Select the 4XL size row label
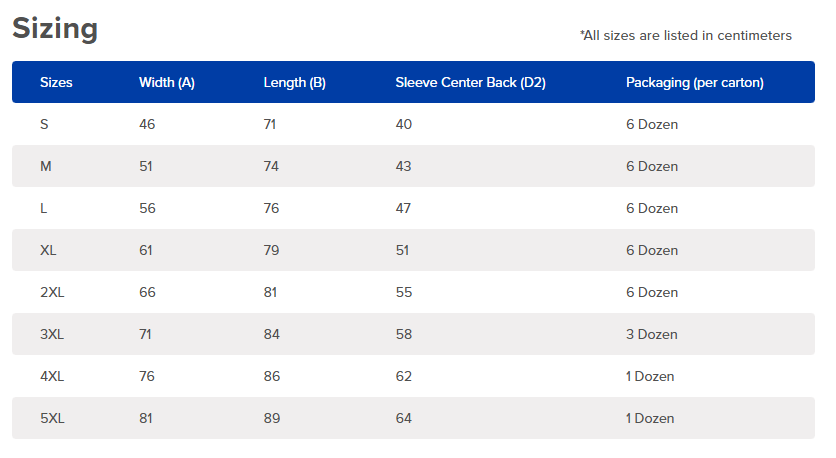The height and width of the screenshot is (458, 836). point(52,376)
